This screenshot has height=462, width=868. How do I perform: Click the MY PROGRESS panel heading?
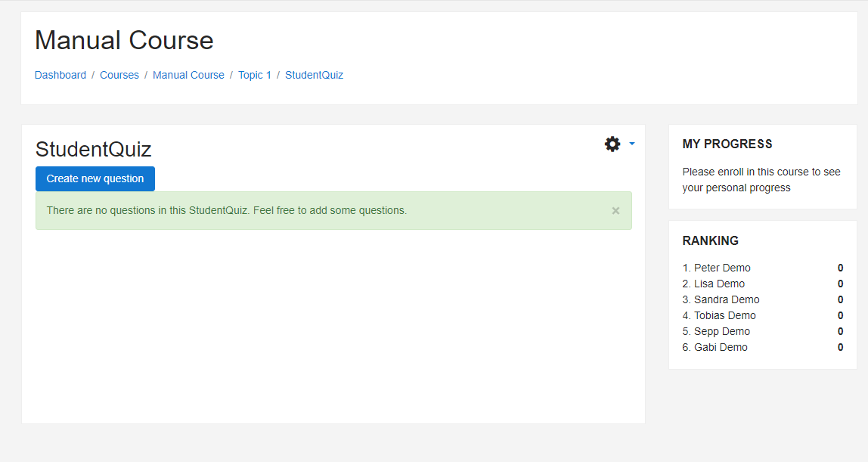pos(728,144)
